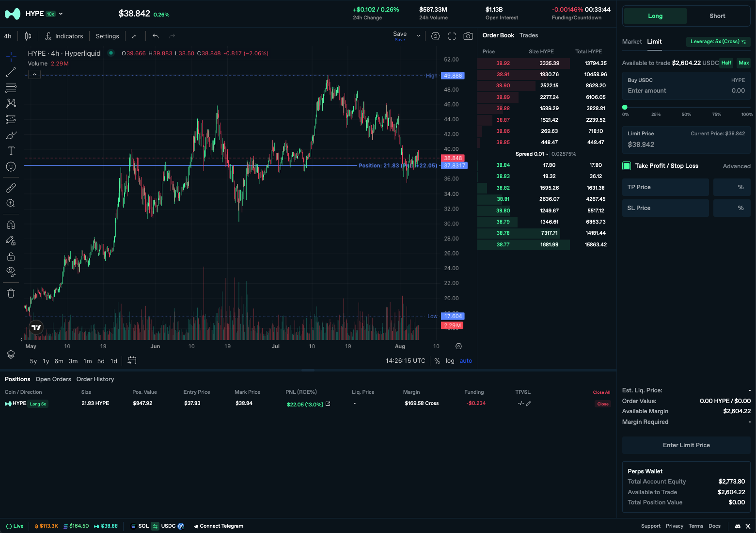Image resolution: width=756 pixels, height=533 pixels.
Task: Select the Long side button
Action: 655,16
